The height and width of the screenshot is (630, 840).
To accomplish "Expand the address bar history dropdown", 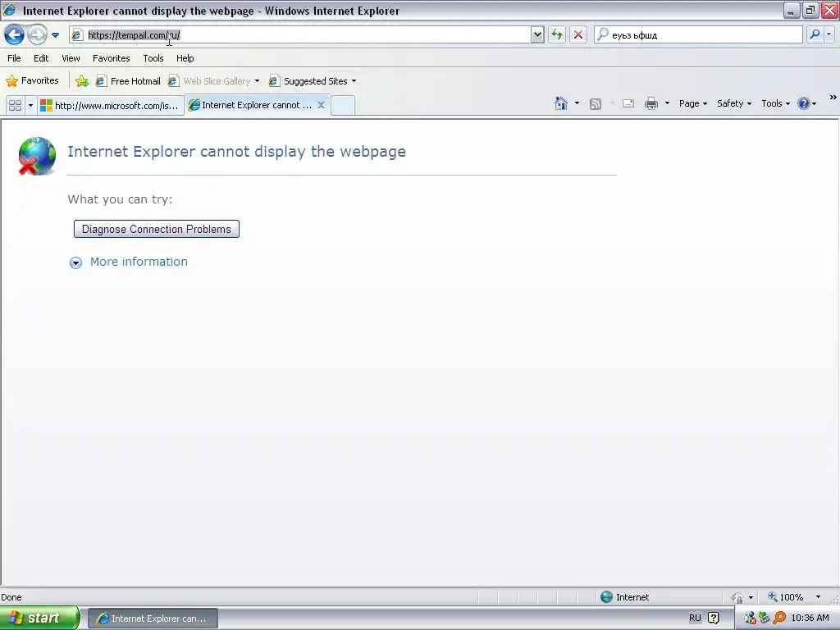I will 537,35.
